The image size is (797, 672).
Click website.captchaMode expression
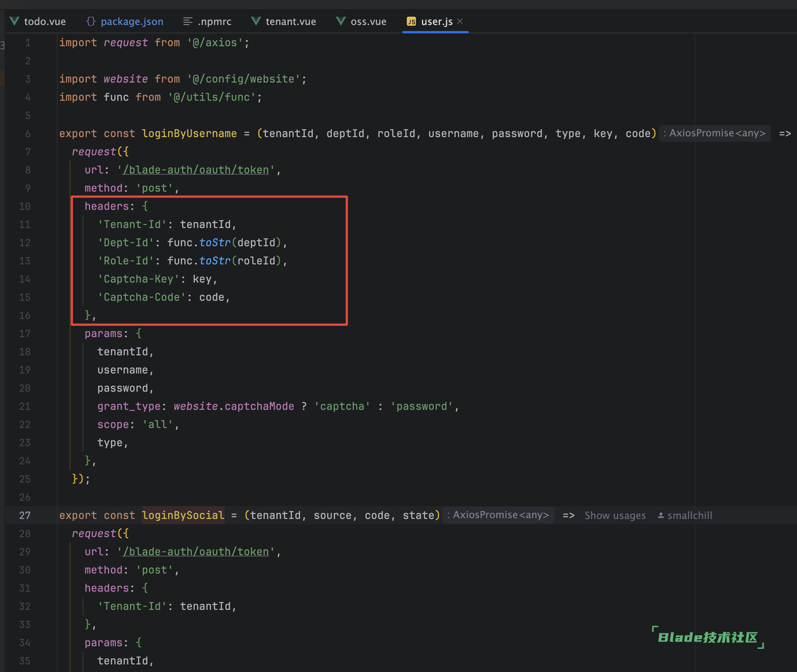click(234, 406)
